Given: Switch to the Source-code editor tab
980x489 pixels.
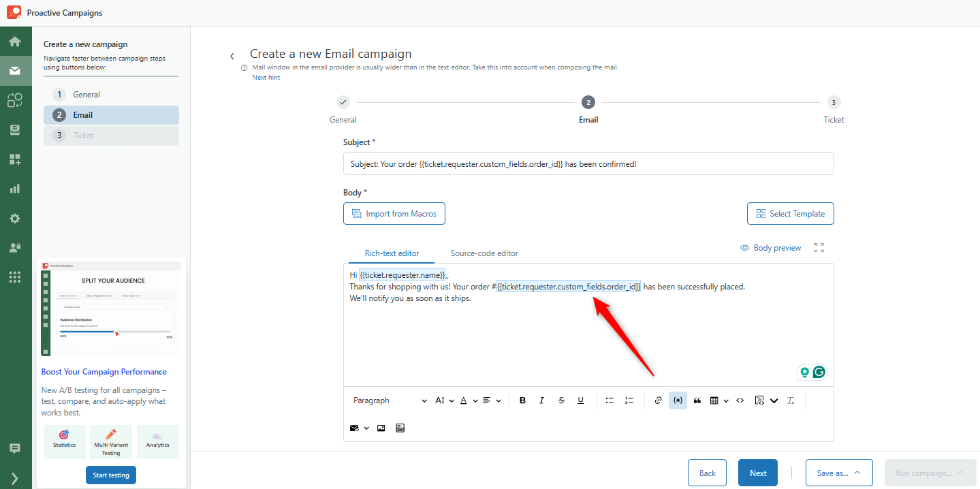Looking at the screenshot, I should tap(484, 253).
